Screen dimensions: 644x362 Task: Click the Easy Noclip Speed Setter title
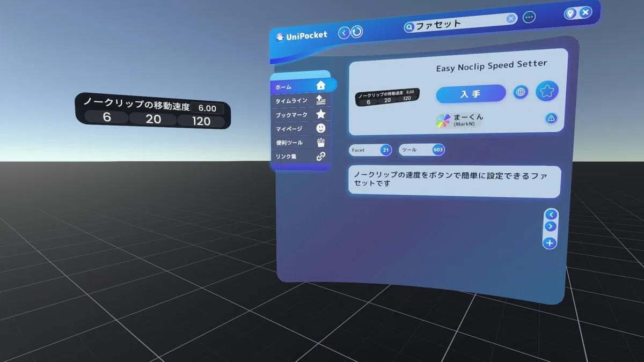tap(492, 67)
